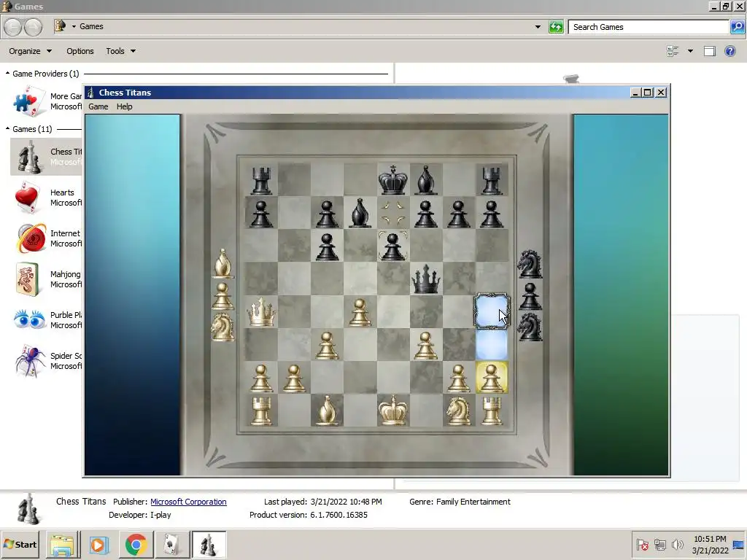Image resolution: width=747 pixels, height=560 pixels.
Task: Select Chess Titans in the games list
Action: (46, 157)
